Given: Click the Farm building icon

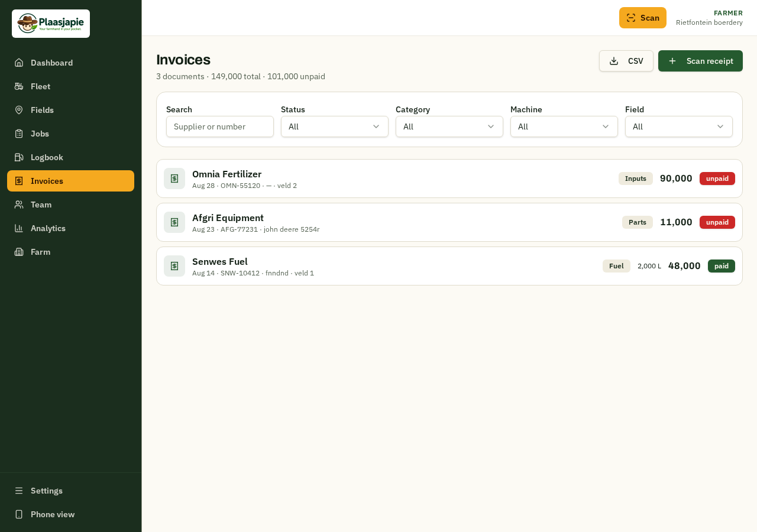Looking at the screenshot, I should 19,252.
